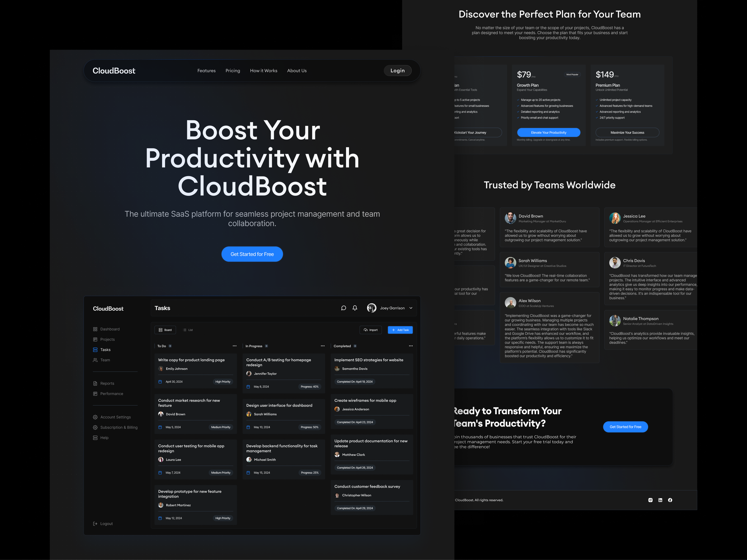The width and height of the screenshot is (747, 560).
Task: Select Tasks in the sidebar
Action: (102, 350)
